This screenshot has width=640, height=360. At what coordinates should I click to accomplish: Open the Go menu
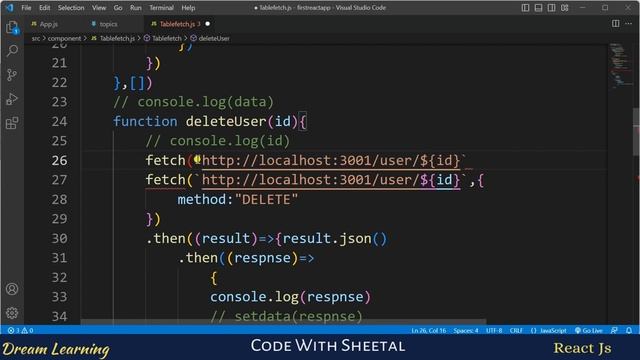pyautogui.click(x=118, y=8)
